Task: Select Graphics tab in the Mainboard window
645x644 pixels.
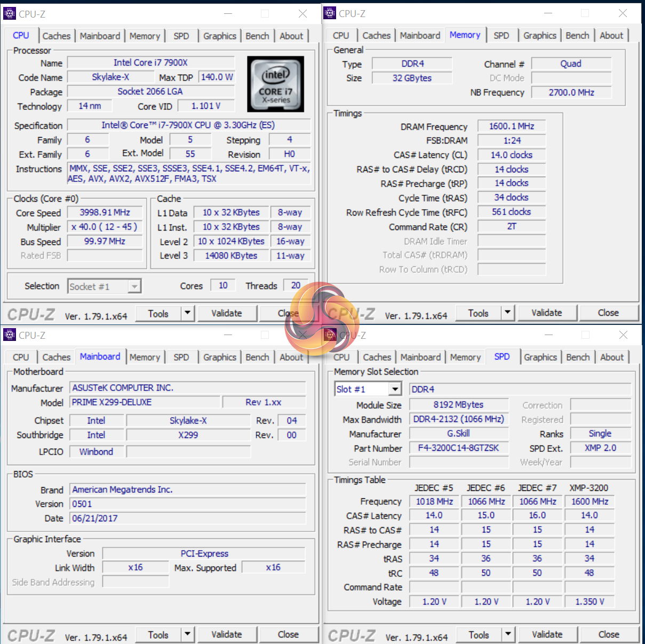Action: tap(220, 357)
